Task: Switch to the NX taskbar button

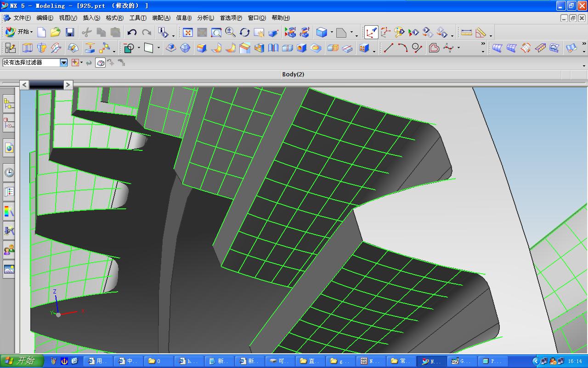Action: pos(432,361)
